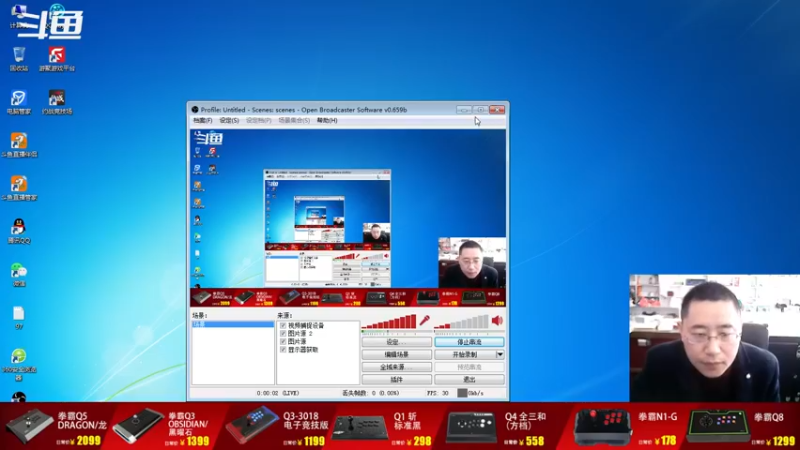
Task: Expand the dropdown arrow beside 开始录制
Action: coord(500,354)
